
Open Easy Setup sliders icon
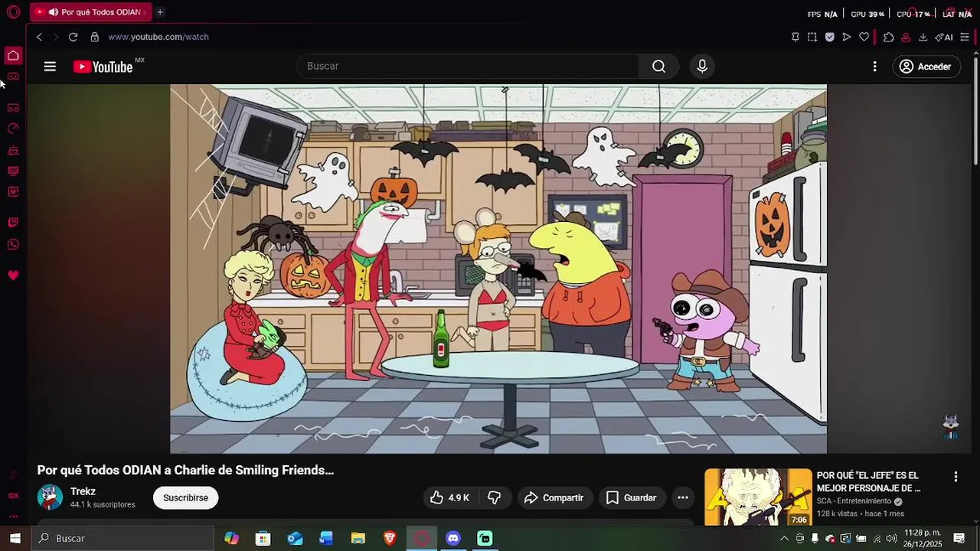pos(965,37)
